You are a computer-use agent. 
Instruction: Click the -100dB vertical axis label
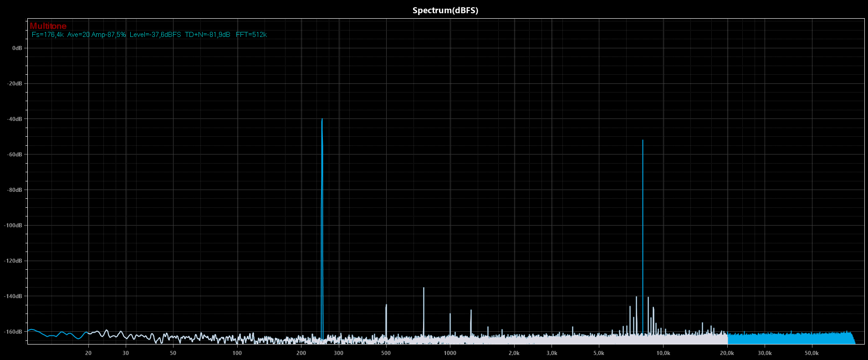click(x=13, y=226)
